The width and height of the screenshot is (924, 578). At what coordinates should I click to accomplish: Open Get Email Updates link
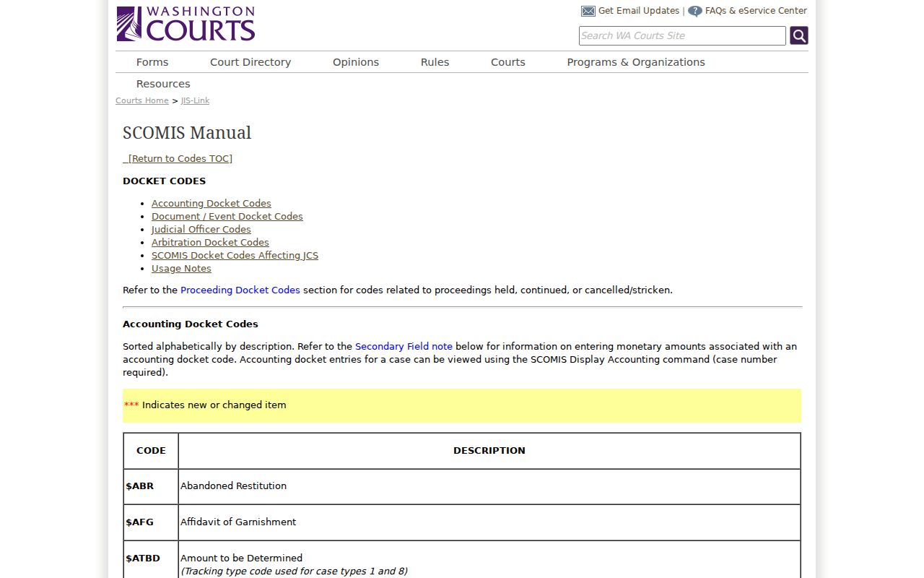pyautogui.click(x=639, y=11)
